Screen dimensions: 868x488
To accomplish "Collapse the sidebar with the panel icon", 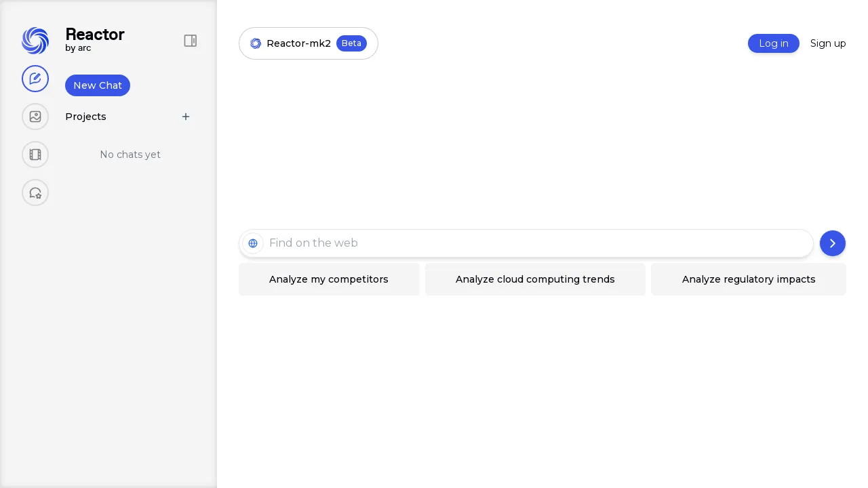I will (x=191, y=41).
